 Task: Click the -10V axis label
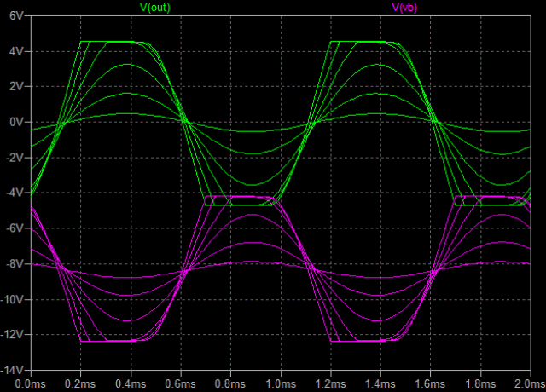13,299
